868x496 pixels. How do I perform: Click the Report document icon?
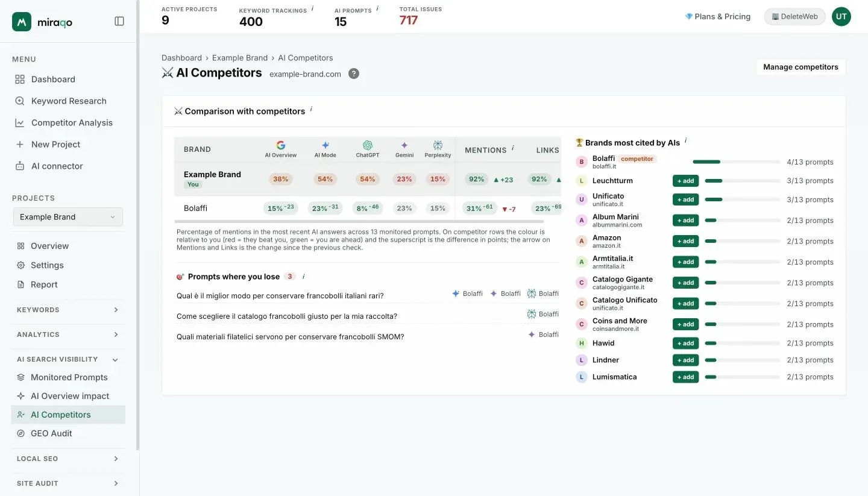[x=20, y=284]
